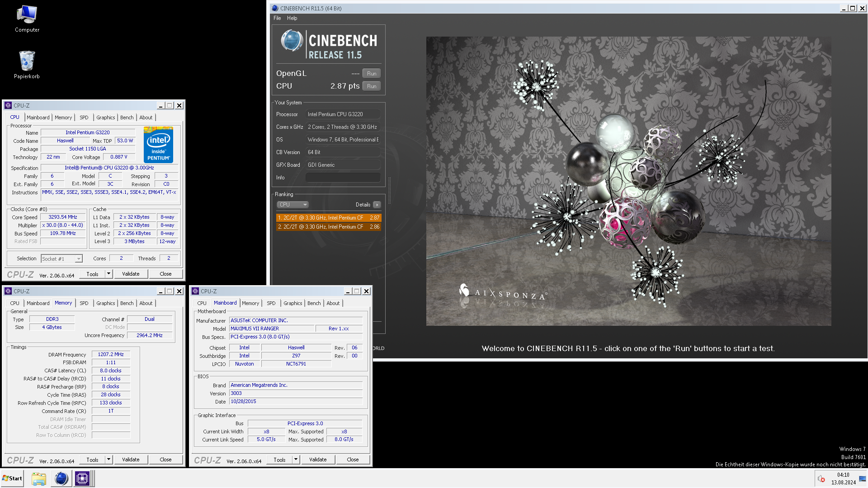Select ranking entry with score 2.87
This screenshot has height=488, width=868.
pos(329,218)
